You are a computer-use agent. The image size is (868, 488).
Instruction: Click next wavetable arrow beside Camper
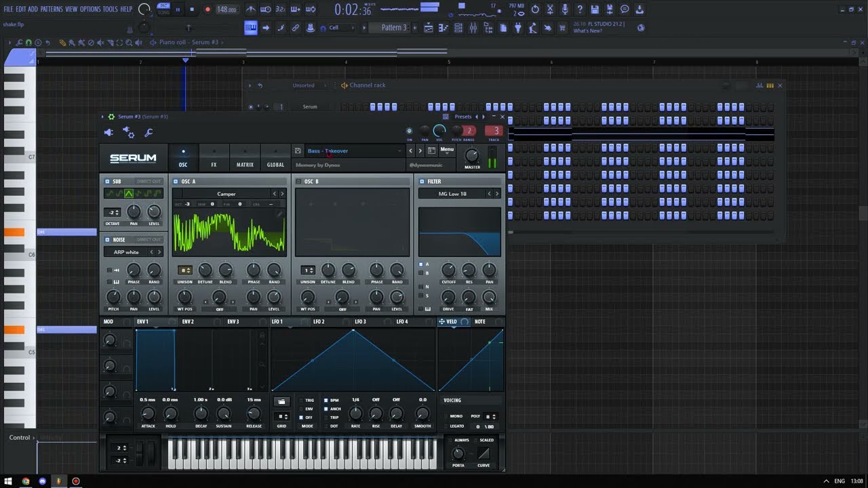click(282, 194)
